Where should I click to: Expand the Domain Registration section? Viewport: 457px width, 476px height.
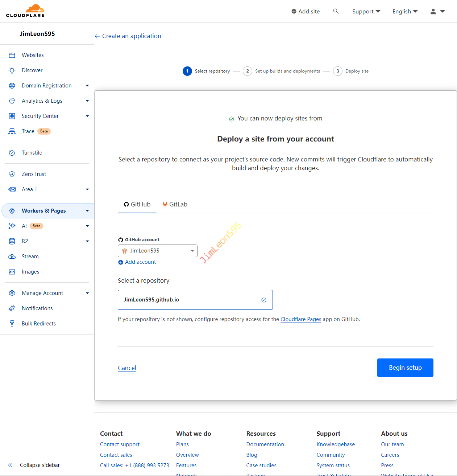click(x=47, y=86)
